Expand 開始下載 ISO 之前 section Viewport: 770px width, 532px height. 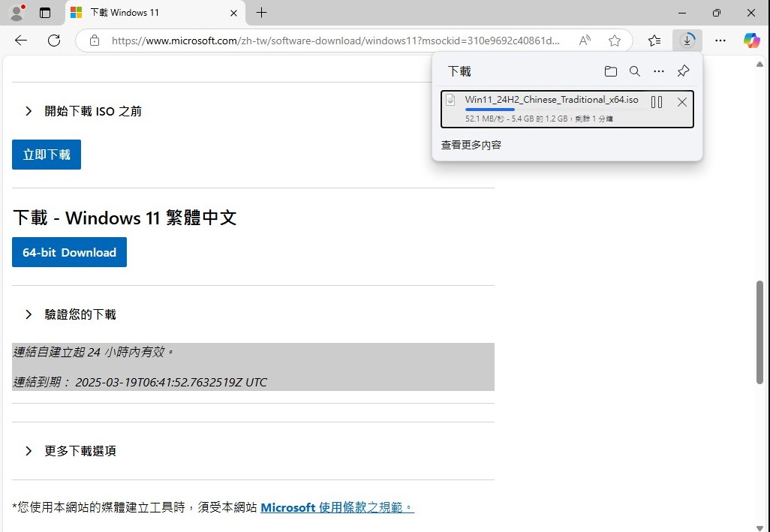[x=83, y=111]
